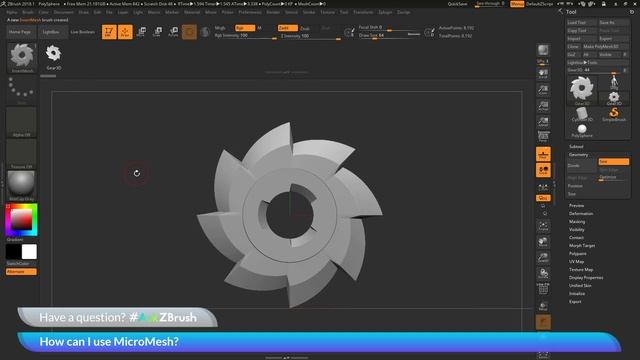
Task: Click the Move view icon in right shelf
Action: (x=543, y=242)
